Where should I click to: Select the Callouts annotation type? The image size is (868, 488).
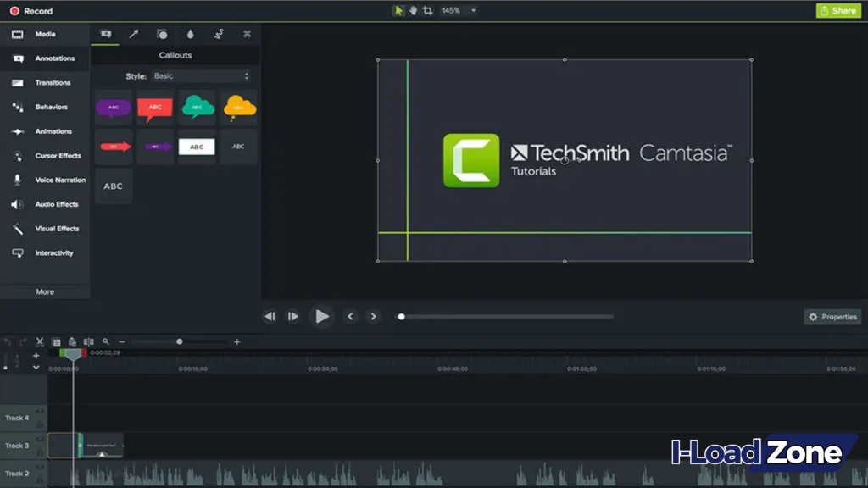coord(105,34)
